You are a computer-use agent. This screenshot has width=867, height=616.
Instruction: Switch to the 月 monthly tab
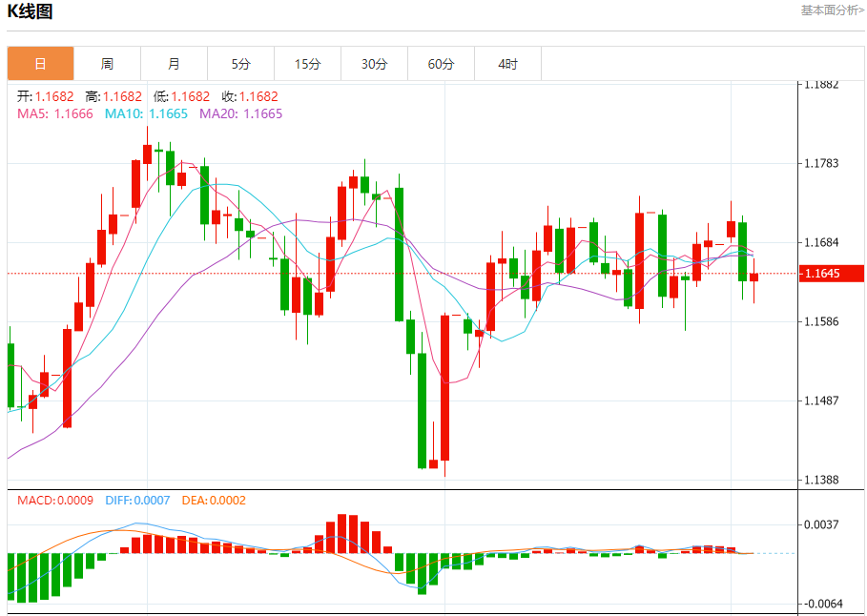175,64
